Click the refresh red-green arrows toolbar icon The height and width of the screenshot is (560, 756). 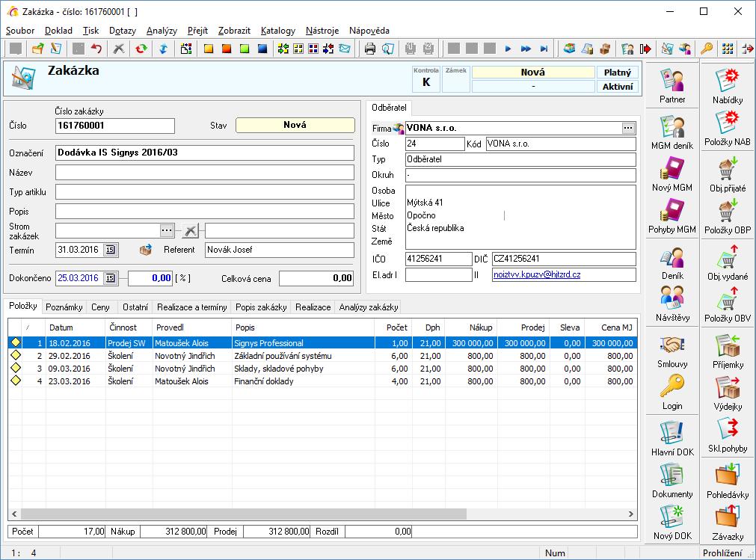click(x=141, y=49)
